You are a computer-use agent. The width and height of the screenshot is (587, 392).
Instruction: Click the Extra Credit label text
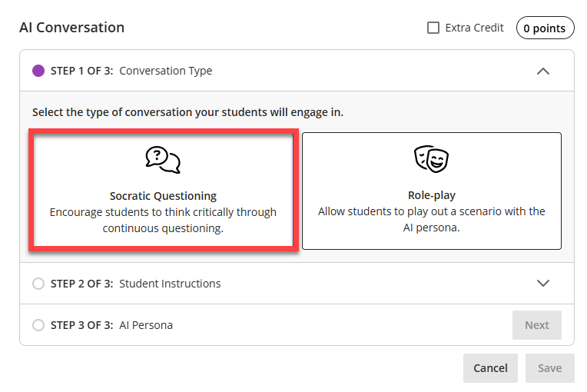[x=474, y=28]
